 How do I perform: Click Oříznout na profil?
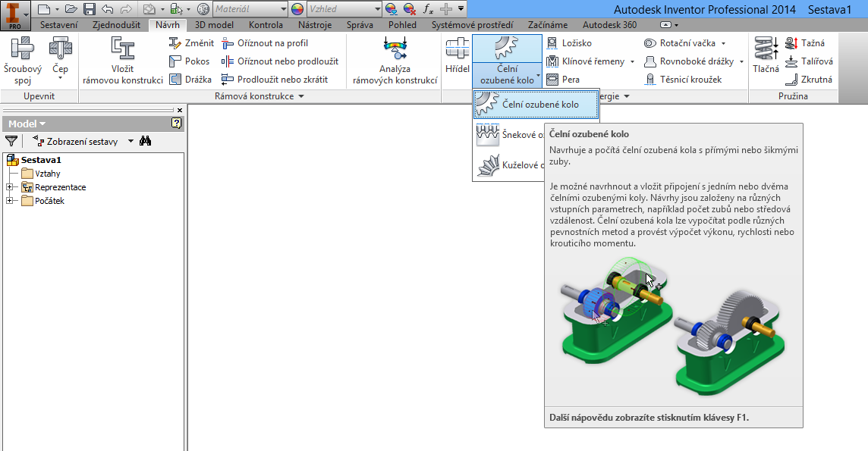(265, 43)
